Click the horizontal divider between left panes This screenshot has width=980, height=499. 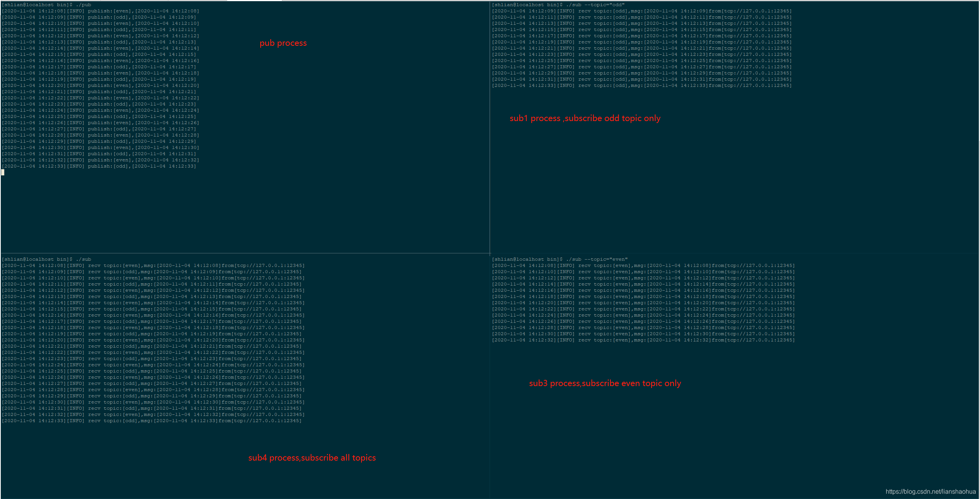[244, 253]
